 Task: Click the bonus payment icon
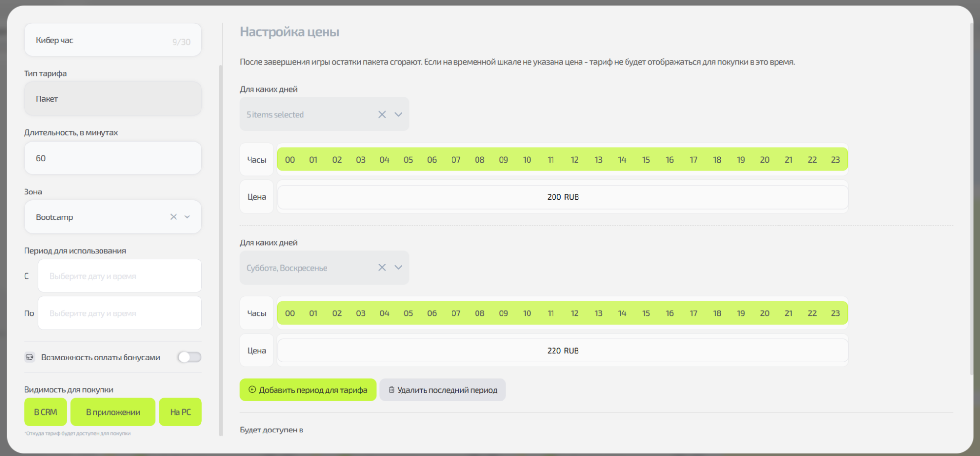30,357
